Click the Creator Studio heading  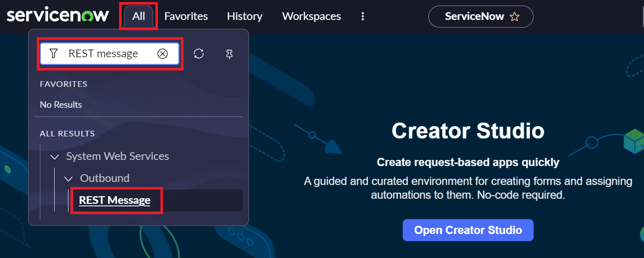pyautogui.click(x=468, y=131)
